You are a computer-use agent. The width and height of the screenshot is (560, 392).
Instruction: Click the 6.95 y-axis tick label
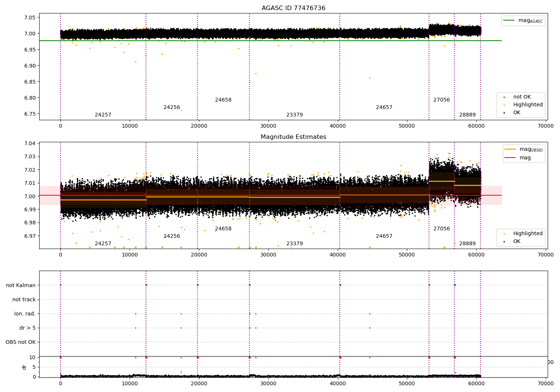point(30,50)
